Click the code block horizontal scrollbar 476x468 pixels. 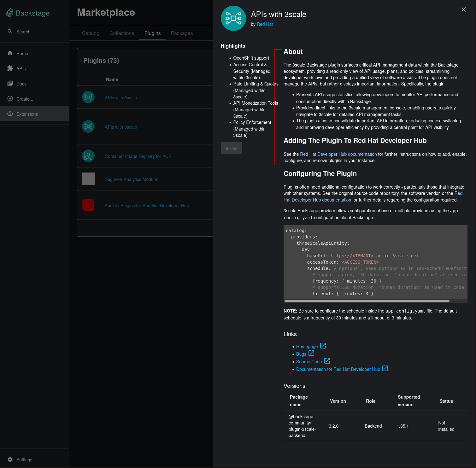point(367,301)
